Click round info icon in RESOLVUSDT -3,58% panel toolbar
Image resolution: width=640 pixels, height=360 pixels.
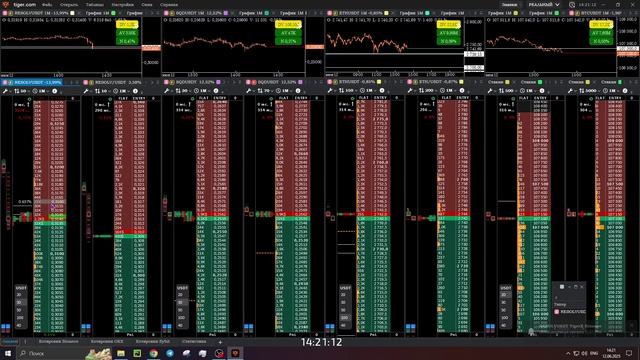pos(136,91)
